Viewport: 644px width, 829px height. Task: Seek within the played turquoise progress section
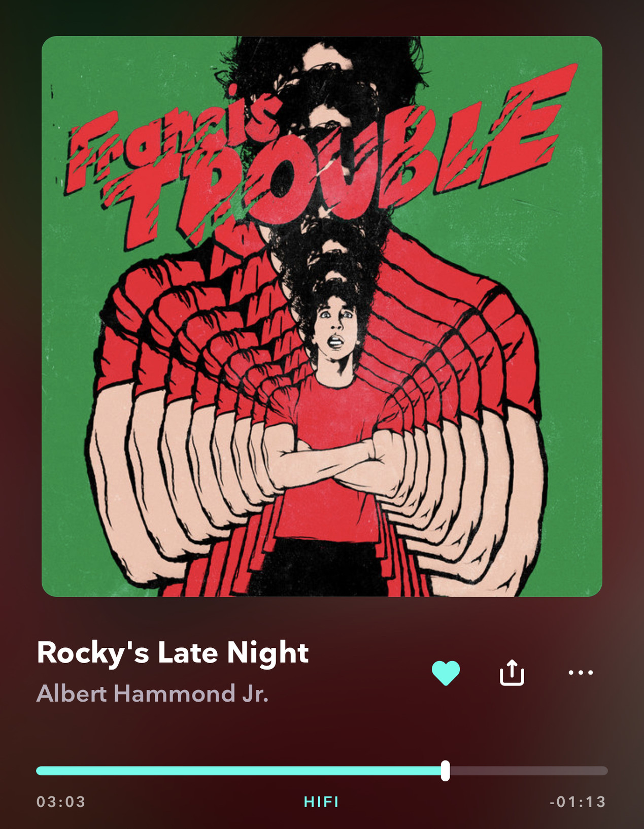pos(239,771)
